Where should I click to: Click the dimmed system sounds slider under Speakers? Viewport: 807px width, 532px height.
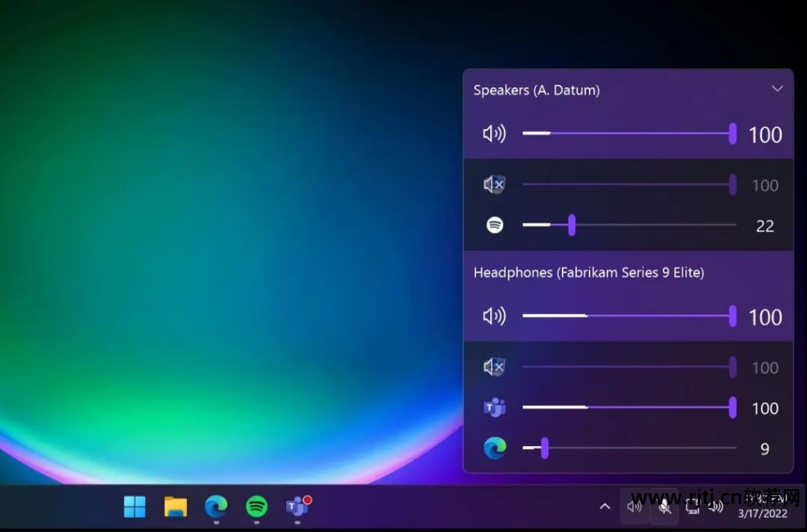629,185
